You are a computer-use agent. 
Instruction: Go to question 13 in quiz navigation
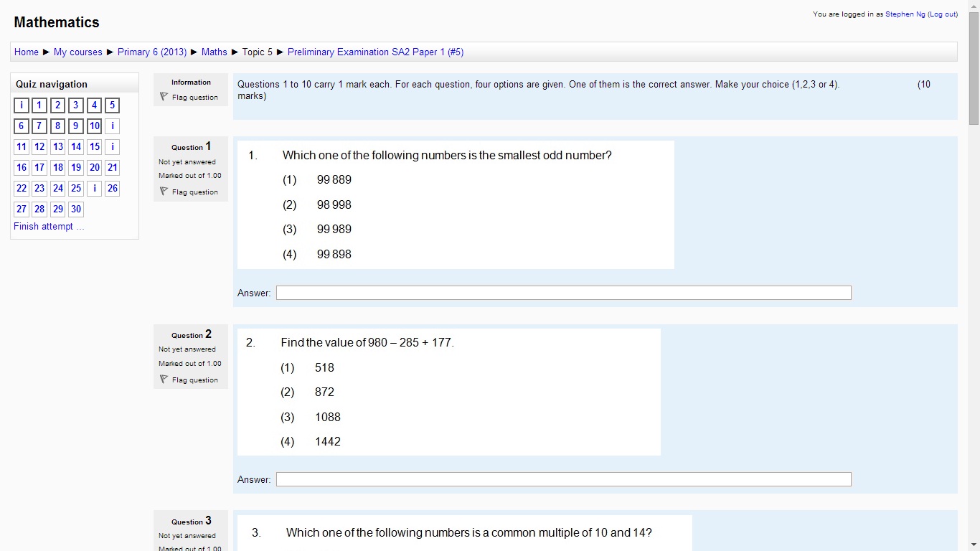coord(58,147)
